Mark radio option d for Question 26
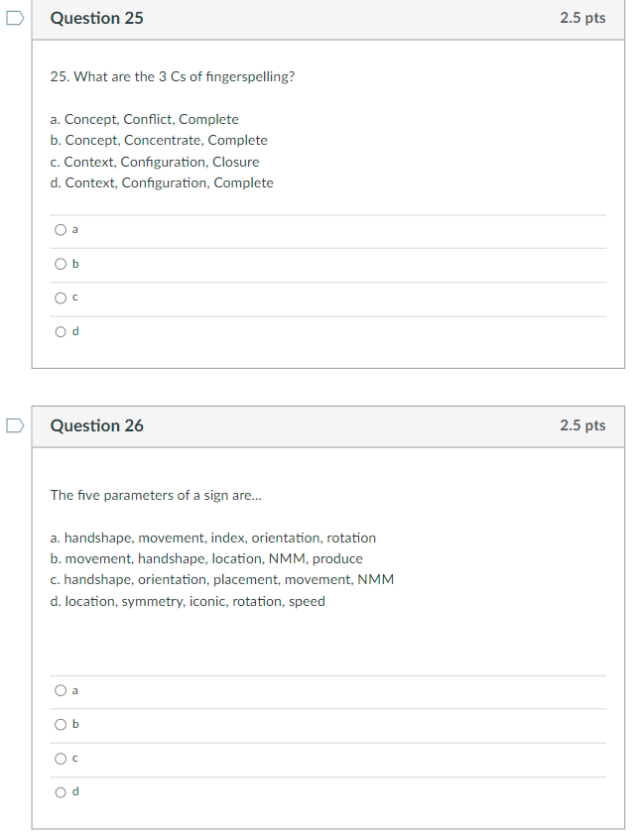Image resolution: width=640 pixels, height=840 pixels. [61, 791]
